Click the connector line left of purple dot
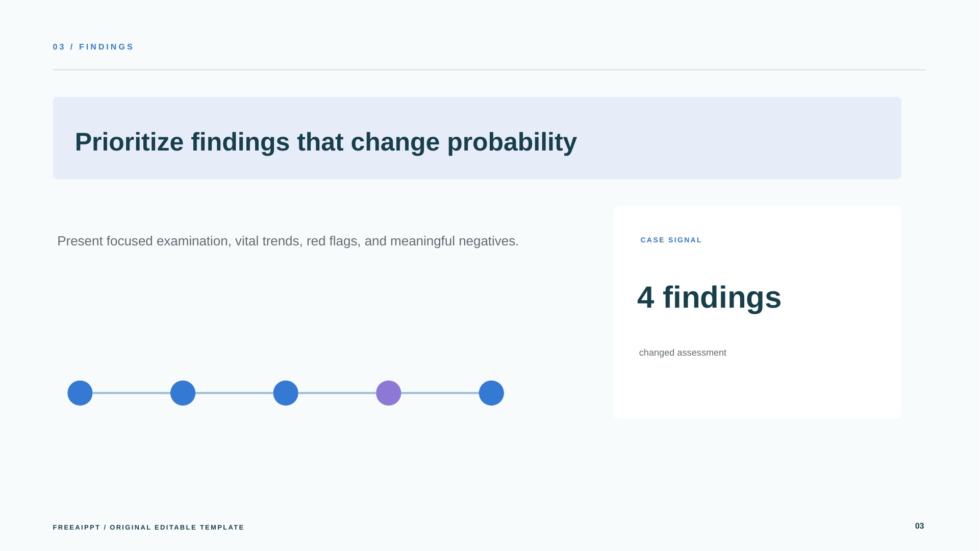Image resolution: width=980 pixels, height=551 pixels. point(337,393)
